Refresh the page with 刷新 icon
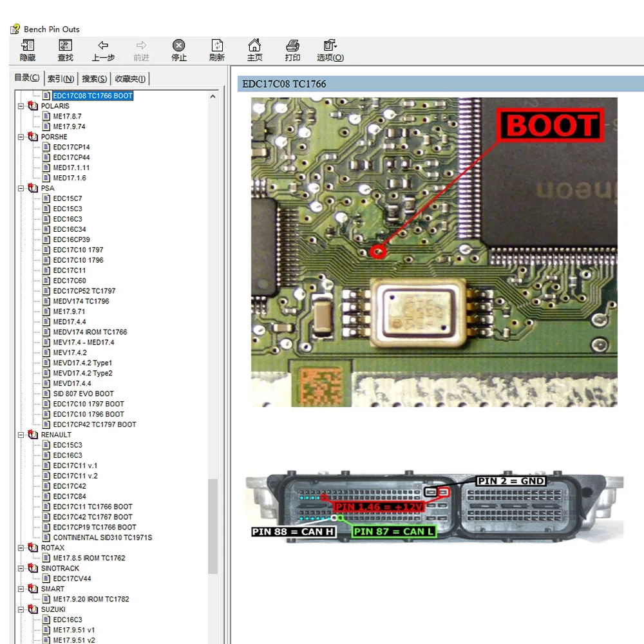 pyautogui.click(x=217, y=46)
